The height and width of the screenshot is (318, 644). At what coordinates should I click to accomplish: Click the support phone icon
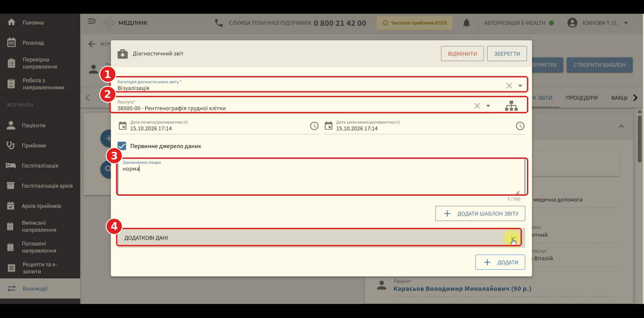[219, 23]
